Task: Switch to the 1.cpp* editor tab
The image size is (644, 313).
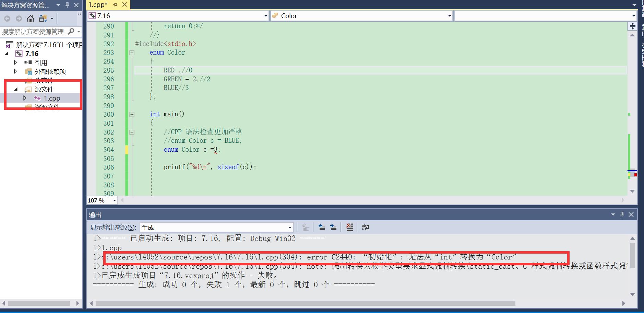Action: pyautogui.click(x=98, y=5)
